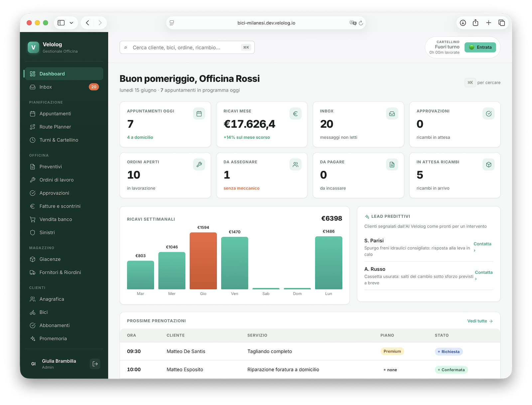
Task: Toggle the Safari sidebar button
Action: pos(61,23)
